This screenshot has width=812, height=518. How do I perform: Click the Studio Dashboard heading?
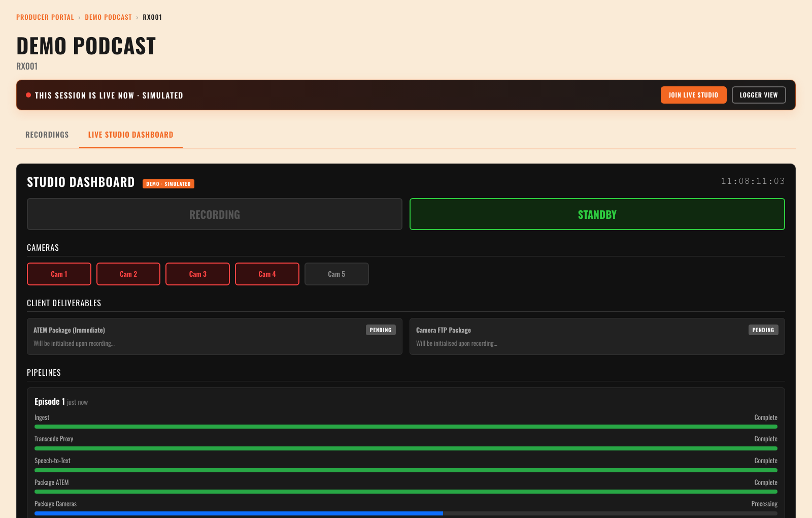pyautogui.click(x=81, y=182)
